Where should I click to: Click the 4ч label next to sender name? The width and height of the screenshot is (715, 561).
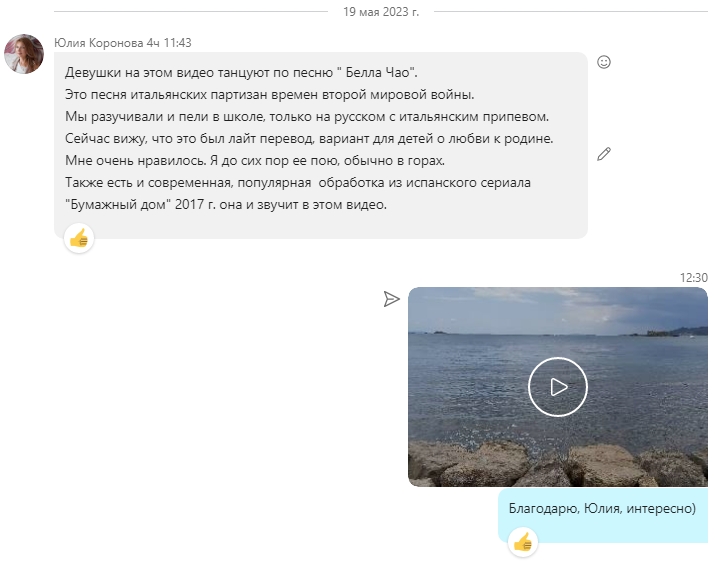click(153, 43)
